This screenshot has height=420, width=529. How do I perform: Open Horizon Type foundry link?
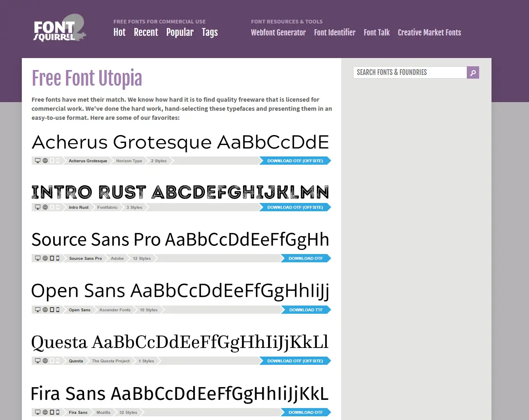click(x=129, y=161)
